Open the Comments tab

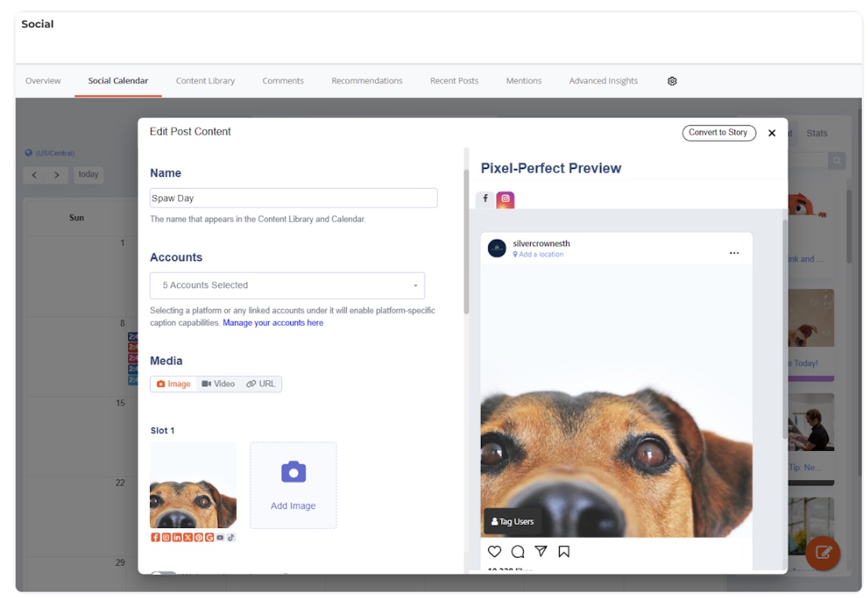tap(283, 81)
